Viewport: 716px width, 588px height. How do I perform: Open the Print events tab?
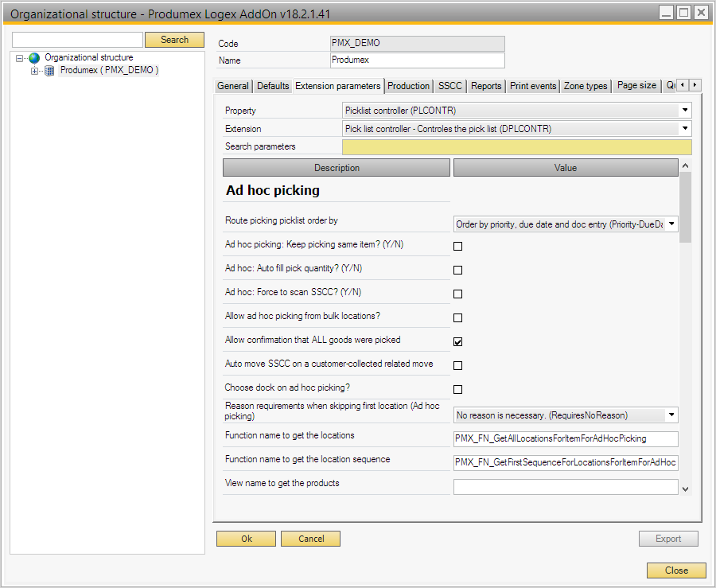tap(533, 86)
